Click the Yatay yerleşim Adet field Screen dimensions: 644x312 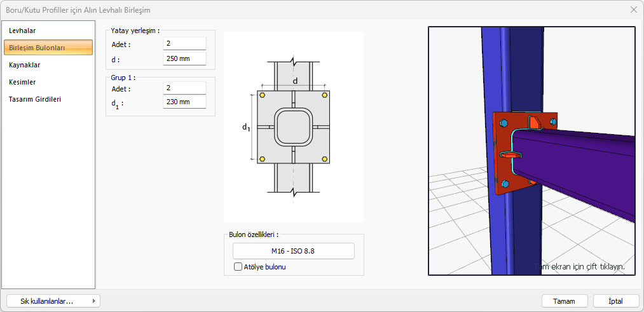184,44
